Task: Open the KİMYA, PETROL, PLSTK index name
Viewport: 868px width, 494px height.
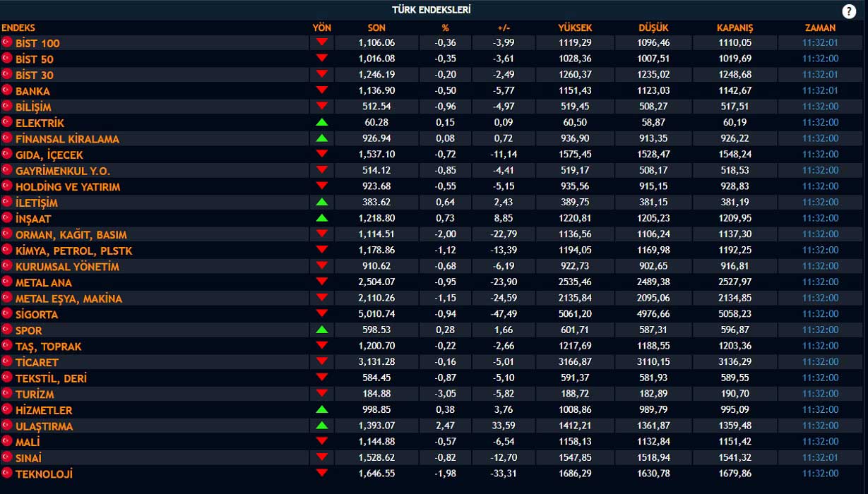Action: (x=73, y=251)
